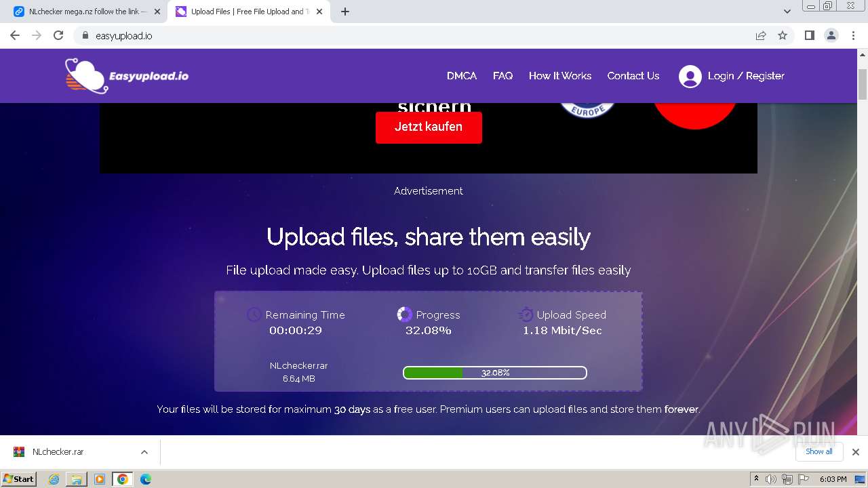Click the 32.08% progress value under Progress
The height and width of the screenshot is (488, 868).
[429, 331]
